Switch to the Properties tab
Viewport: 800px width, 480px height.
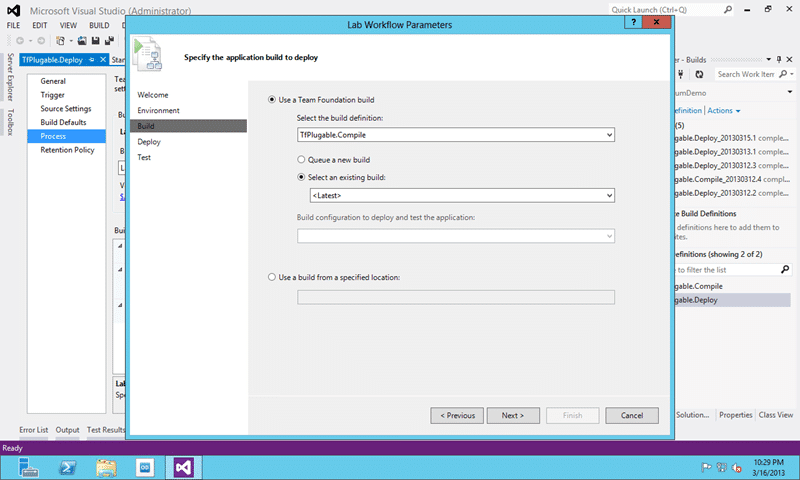(x=735, y=415)
